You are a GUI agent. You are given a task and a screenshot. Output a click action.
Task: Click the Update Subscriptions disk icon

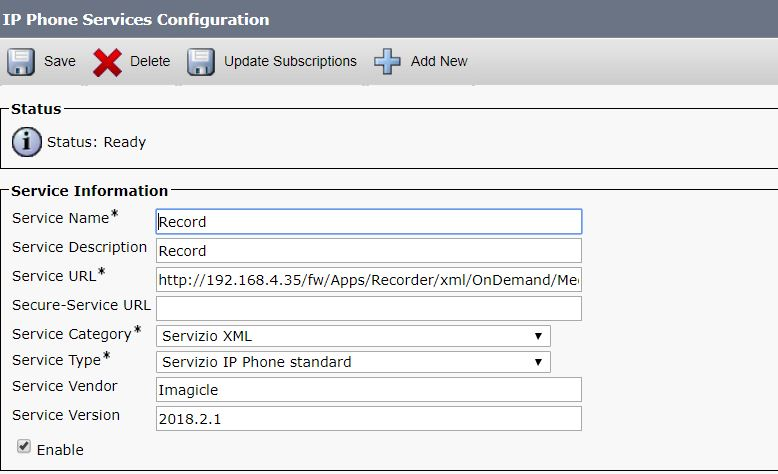point(201,62)
